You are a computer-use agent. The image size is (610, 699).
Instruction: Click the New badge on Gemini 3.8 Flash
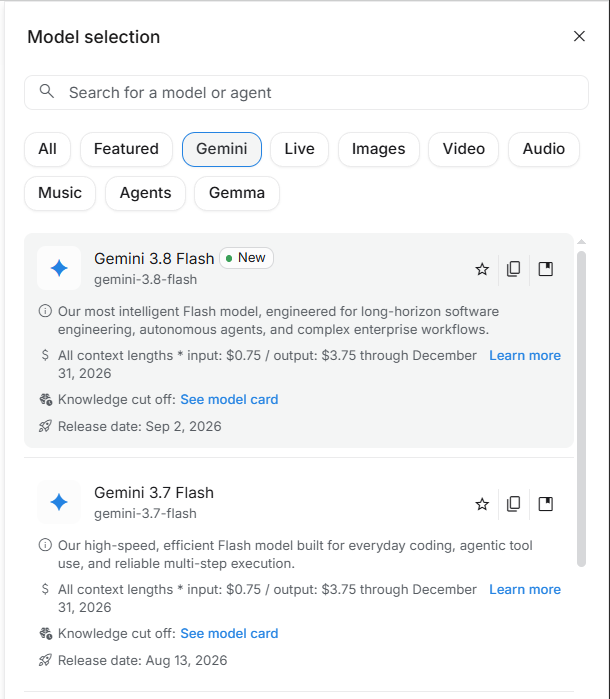[247, 258]
